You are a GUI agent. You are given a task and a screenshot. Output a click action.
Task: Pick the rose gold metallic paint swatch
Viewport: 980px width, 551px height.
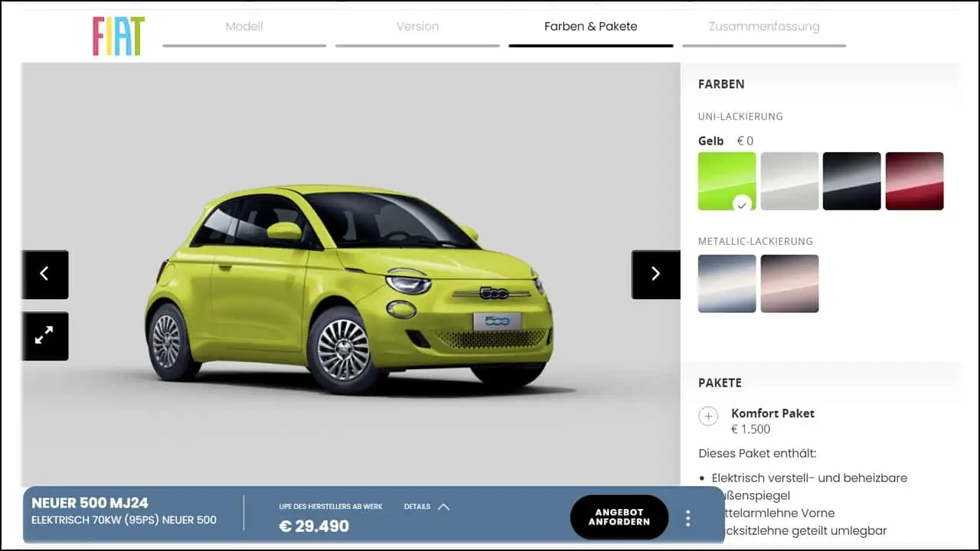pos(789,284)
